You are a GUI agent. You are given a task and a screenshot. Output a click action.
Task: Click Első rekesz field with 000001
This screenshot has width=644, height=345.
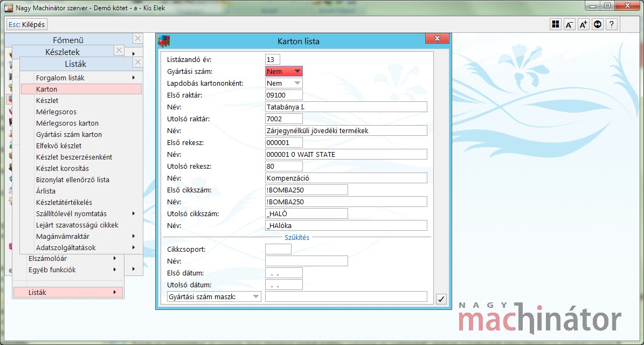[x=284, y=142]
